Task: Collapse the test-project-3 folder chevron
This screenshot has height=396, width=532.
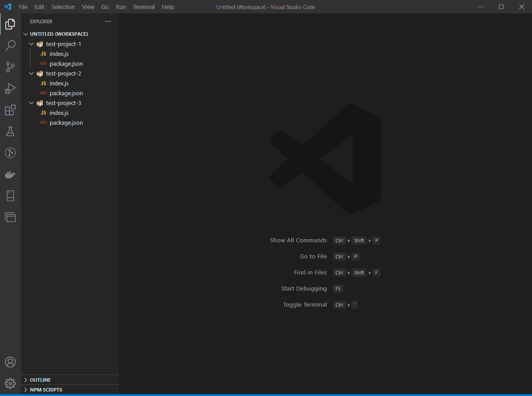Action: 31,103
